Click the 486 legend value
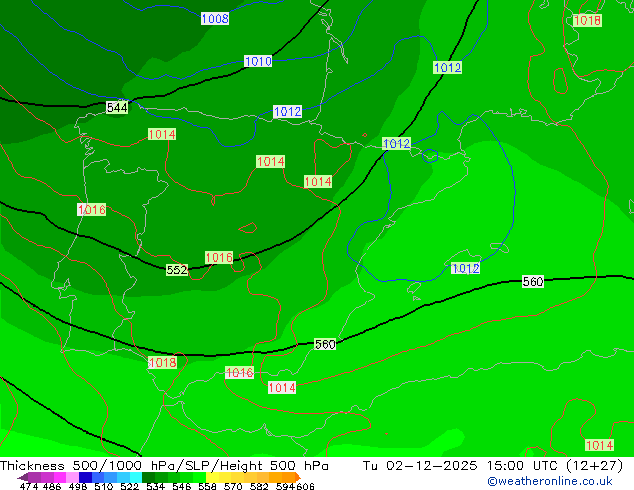Viewport: 634px width, 490px height. [52, 486]
